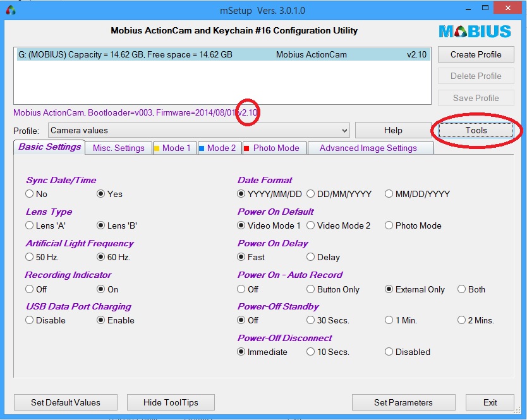This screenshot has width=527, height=420.
Task: Select Photo Mode as power on default
Action: tap(389, 225)
